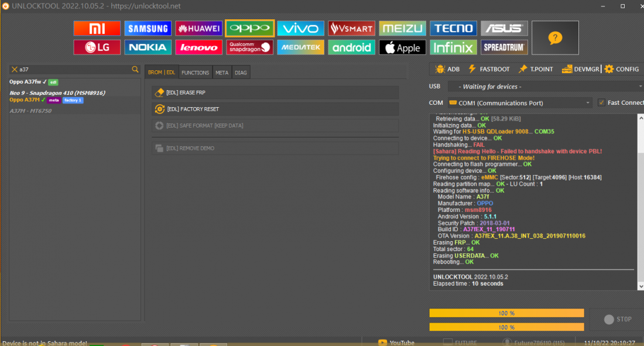Open the Spreadtrum platform tile
Screen dimensions: 644x346
coord(504,47)
